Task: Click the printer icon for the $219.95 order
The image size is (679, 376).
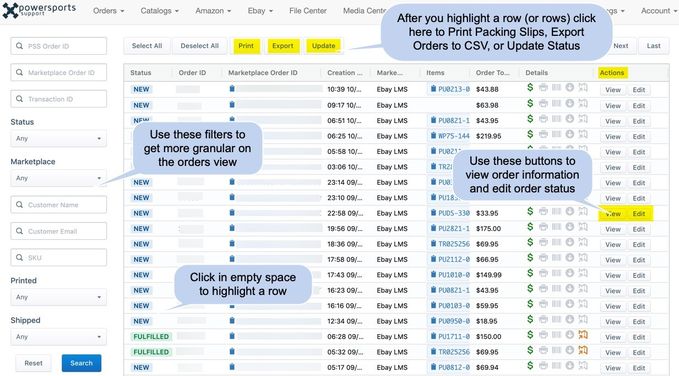Action: pos(543,134)
